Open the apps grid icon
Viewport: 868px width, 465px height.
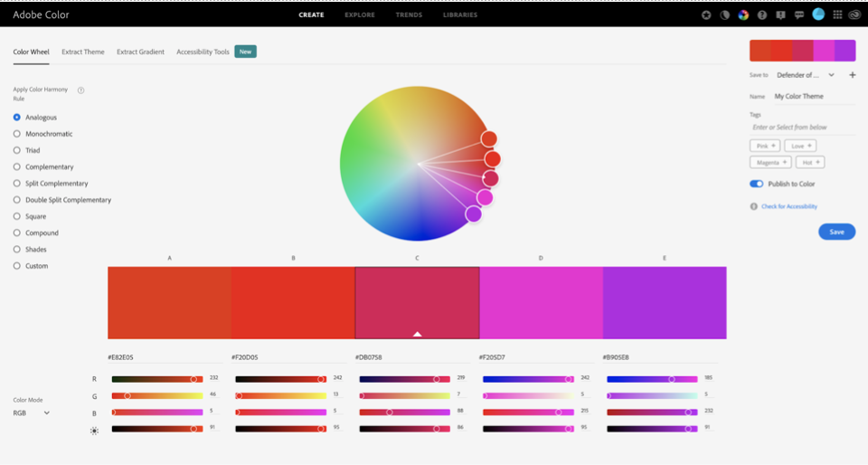tap(837, 15)
